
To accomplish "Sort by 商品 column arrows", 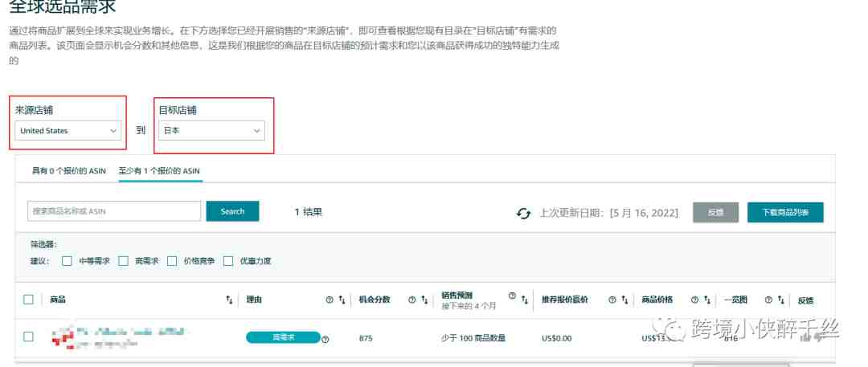I will click(229, 300).
